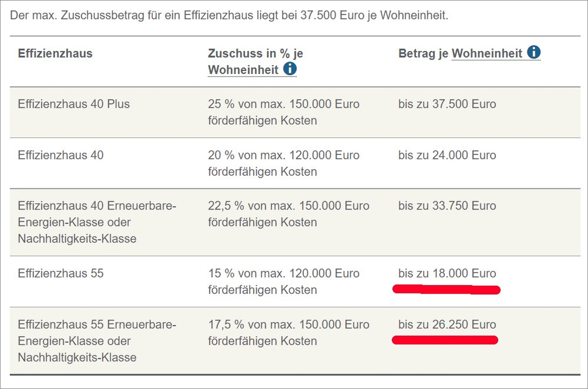The height and width of the screenshot is (389, 588).
Task: Select the Effizienzhaus 55 row label
Action: (x=61, y=273)
